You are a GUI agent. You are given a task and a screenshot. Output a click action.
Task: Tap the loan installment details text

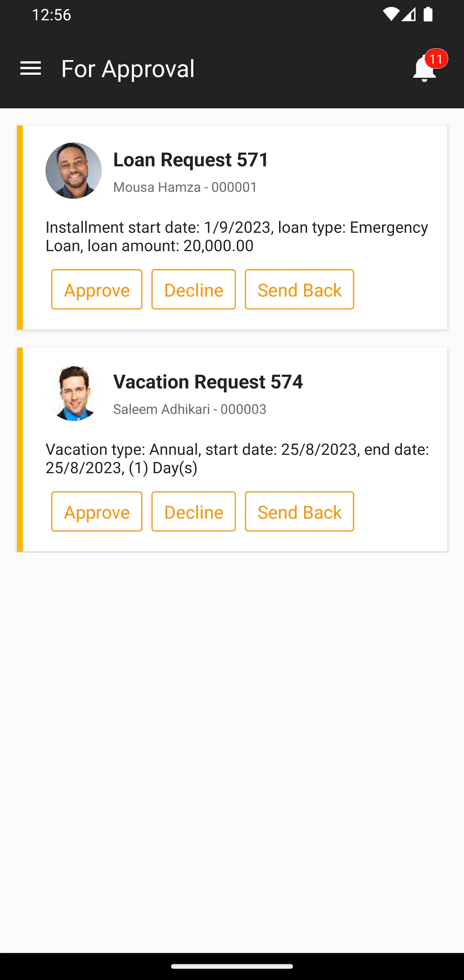point(236,236)
